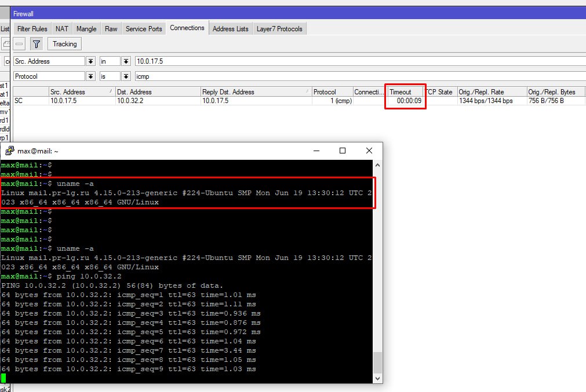Screen dimensions: 586x392
Task: Click the Src. Address filter combo box
Action: 49,61
